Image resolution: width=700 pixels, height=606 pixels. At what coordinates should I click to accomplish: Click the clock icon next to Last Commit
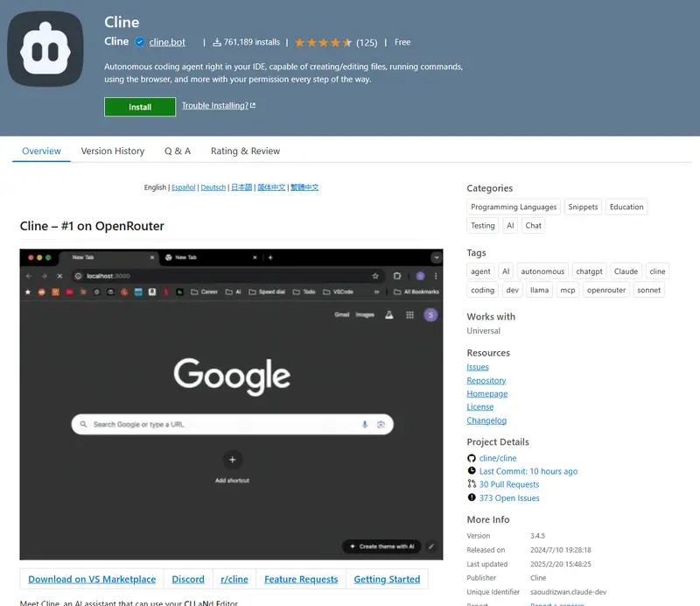(x=472, y=471)
